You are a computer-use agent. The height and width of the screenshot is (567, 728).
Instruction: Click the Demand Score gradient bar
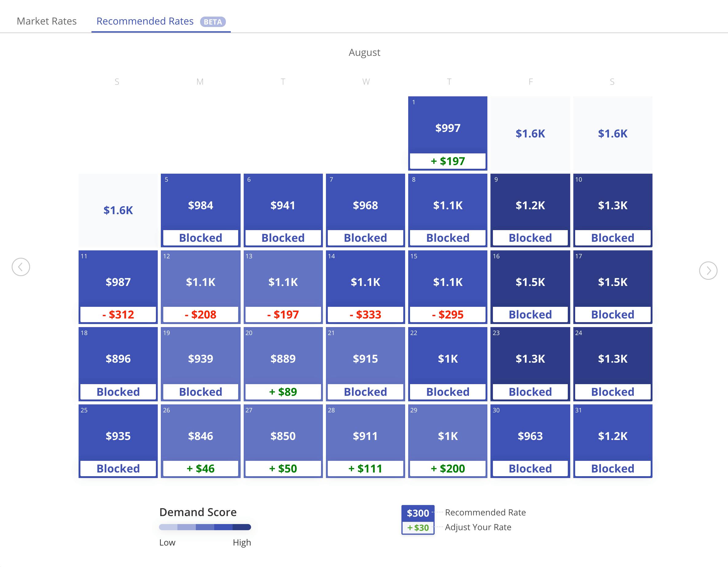(205, 527)
